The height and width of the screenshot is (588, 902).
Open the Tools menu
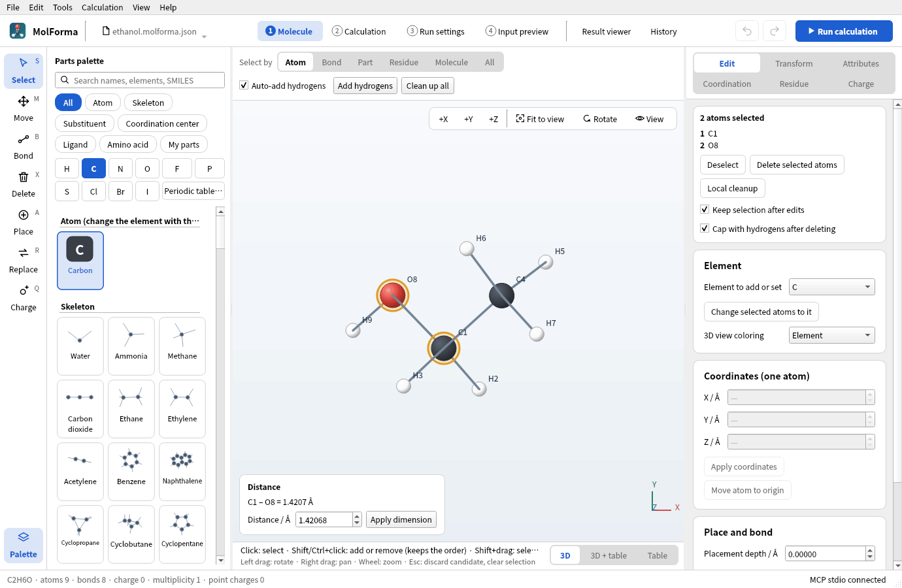pyautogui.click(x=63, y=7)
